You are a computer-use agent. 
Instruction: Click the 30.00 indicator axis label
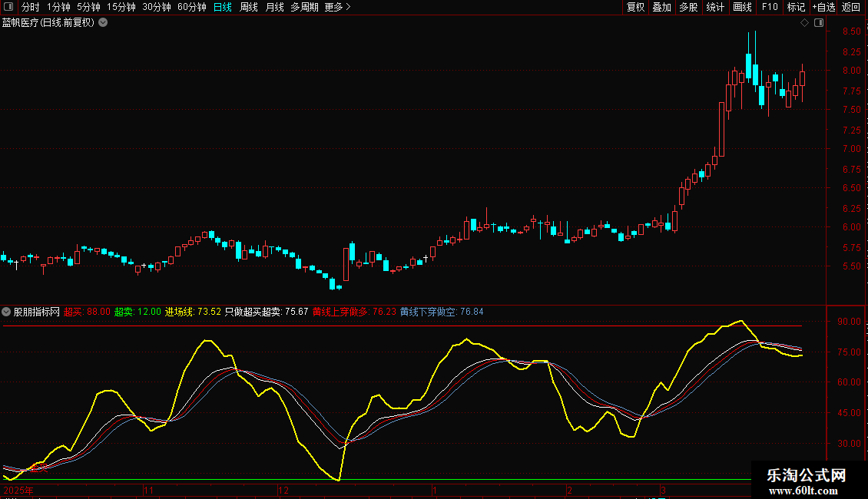(849, 444)
